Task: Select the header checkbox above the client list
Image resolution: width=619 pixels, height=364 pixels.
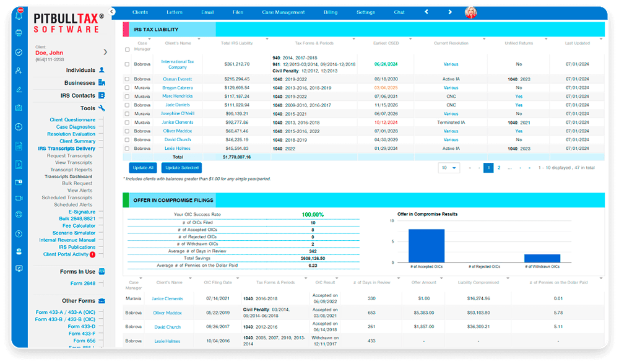Action: tap(127, 50)
